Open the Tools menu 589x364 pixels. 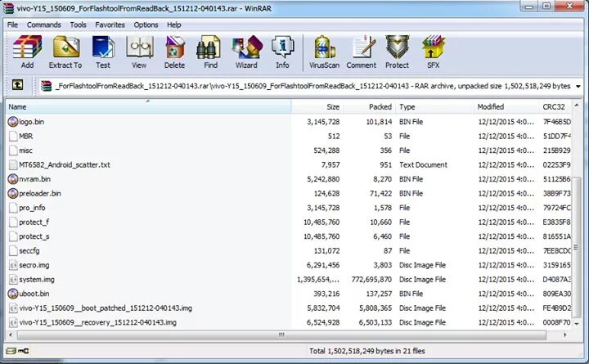[x=79, y=25]
